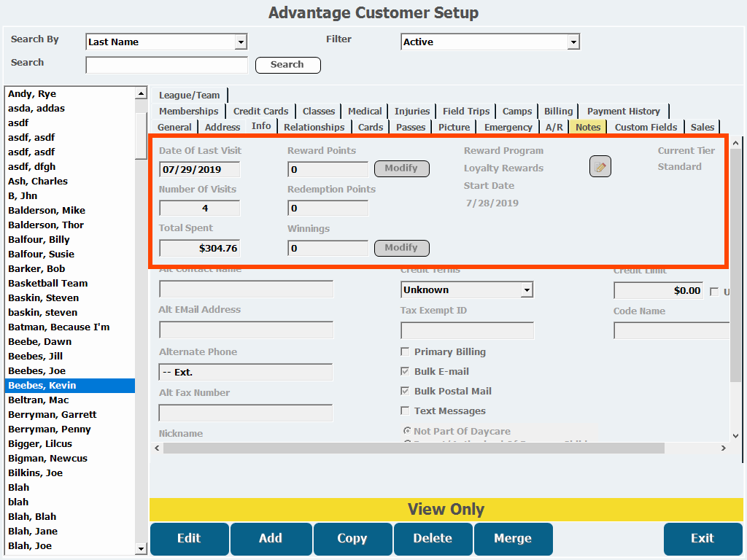
Task: Open the Payment History tab
Action: coord(623,111)
